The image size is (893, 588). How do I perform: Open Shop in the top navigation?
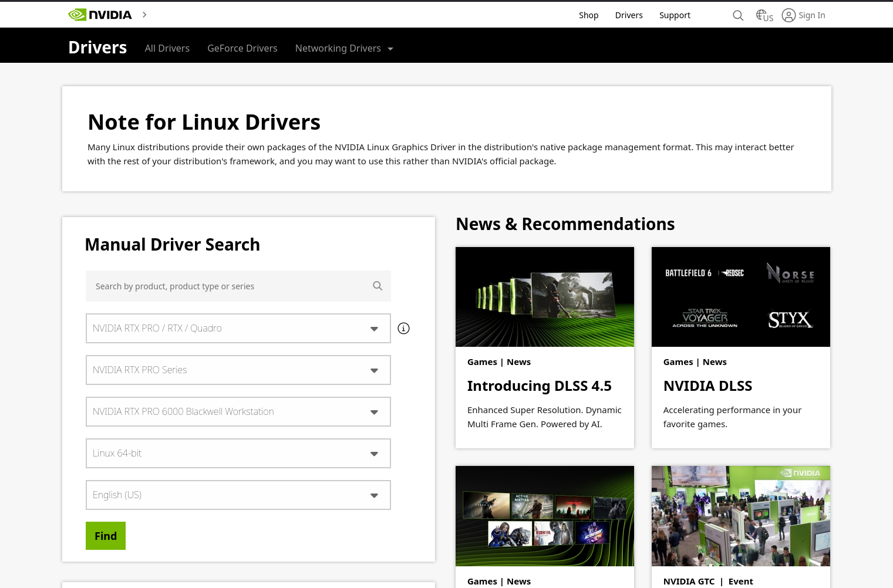588,15
